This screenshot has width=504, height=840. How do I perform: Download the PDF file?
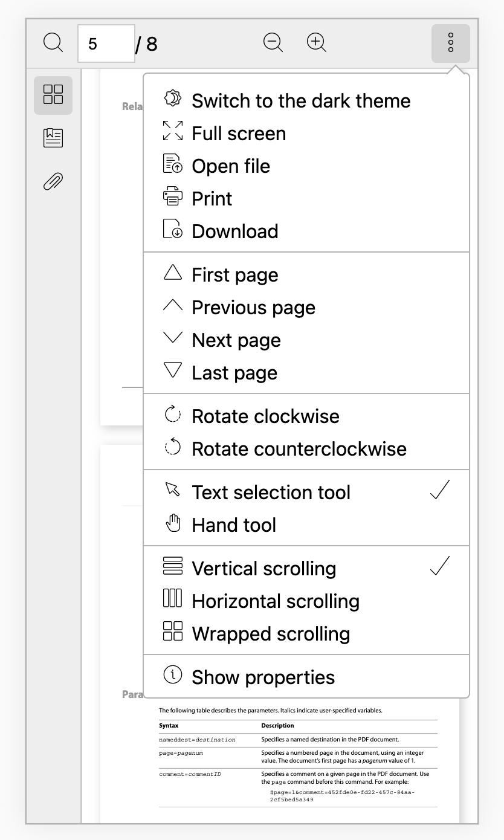click(234, 230)
